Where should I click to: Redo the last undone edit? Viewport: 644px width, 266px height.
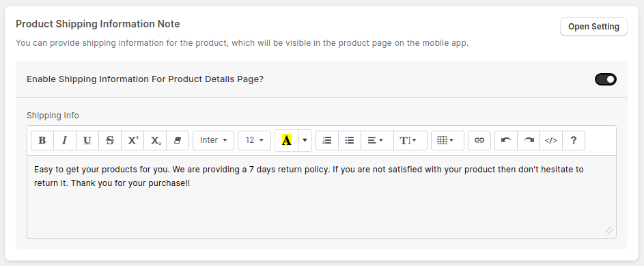tap(529, 140)
